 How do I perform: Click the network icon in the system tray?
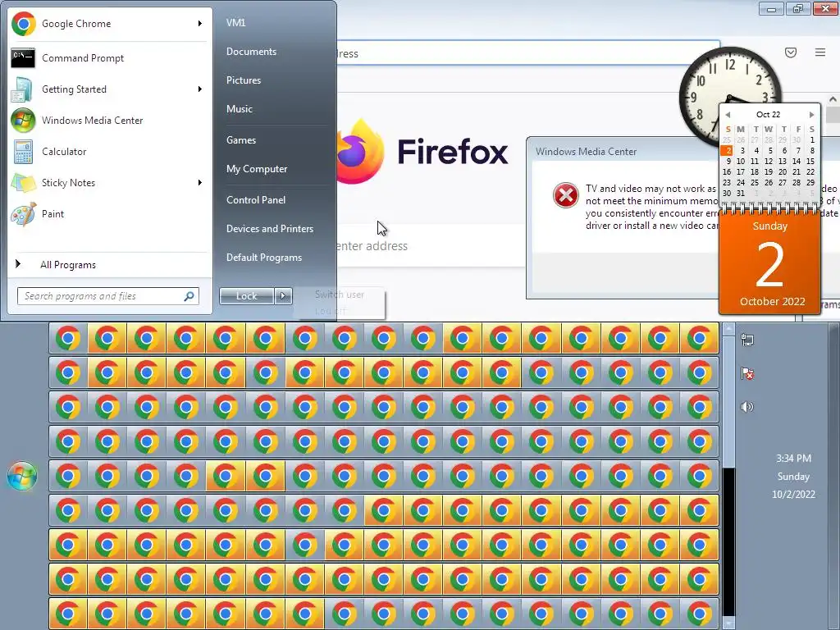[746, 339]
